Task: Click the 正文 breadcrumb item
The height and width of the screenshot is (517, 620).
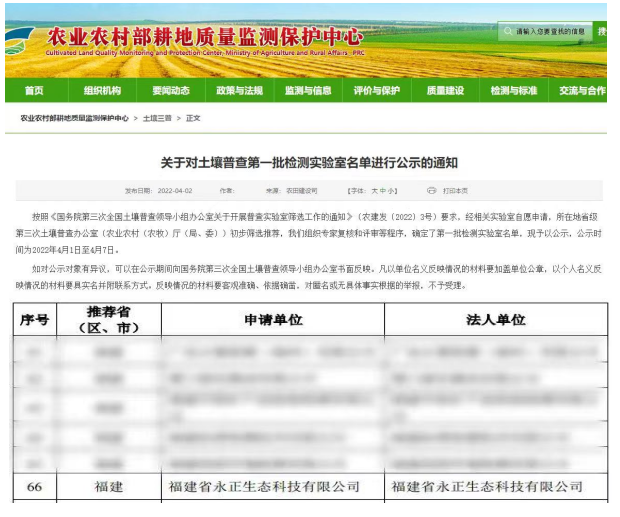Action: click(x=193, y=118)
